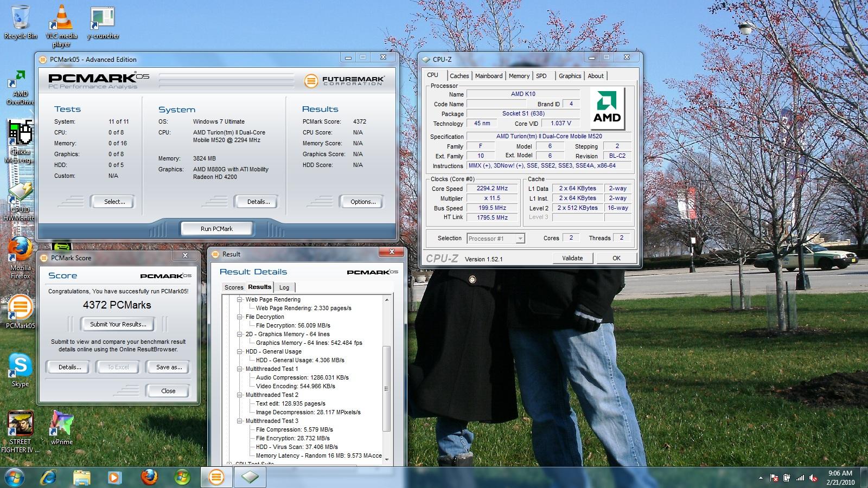Open the About tab in CPU-Z
Image resolution: width=868 pixels, height=488 pixels.
pyautogui.click(x=596, y=76)
